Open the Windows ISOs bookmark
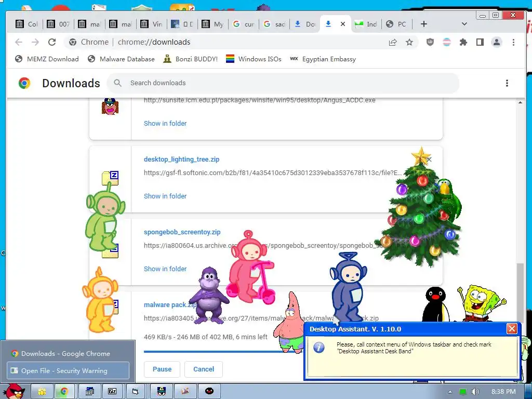Screen dimensions: 532x399 click(x=254, y=59)
